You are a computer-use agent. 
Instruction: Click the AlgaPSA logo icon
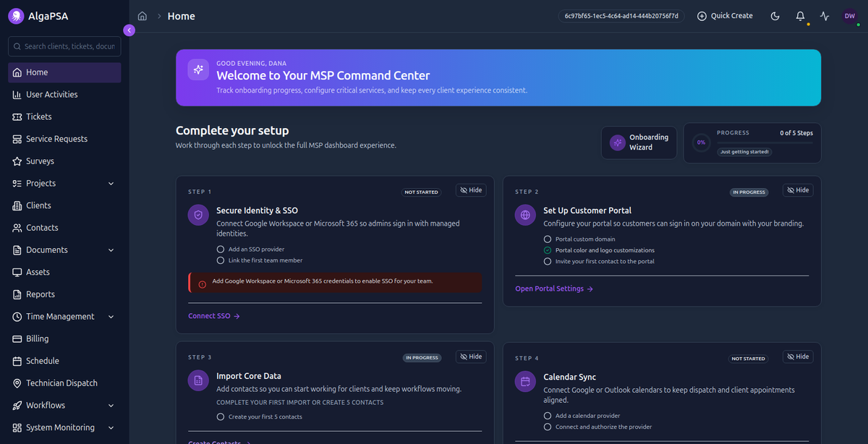16,16
